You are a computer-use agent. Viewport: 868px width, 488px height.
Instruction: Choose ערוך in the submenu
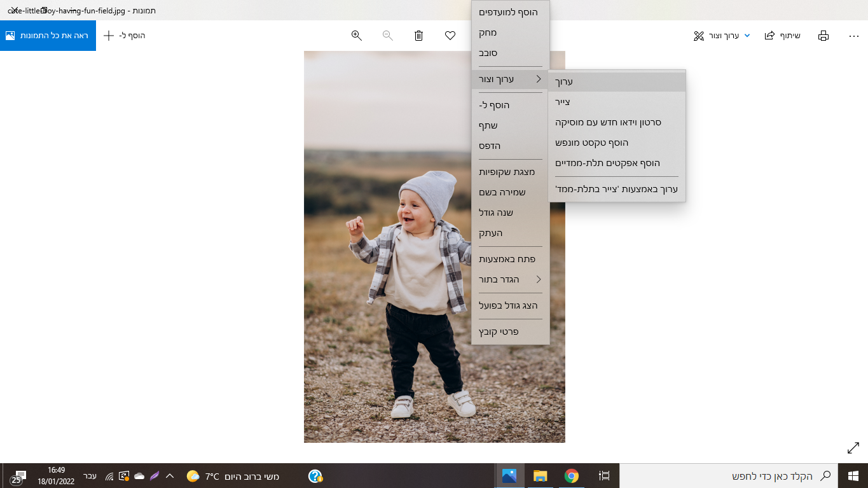pyautogui.click(x=617, y=82)
